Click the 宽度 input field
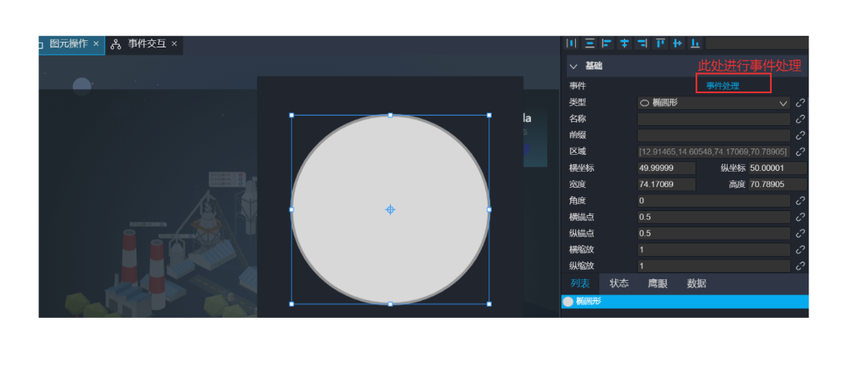Screen dimensions: 868x366 coord(666,185)
